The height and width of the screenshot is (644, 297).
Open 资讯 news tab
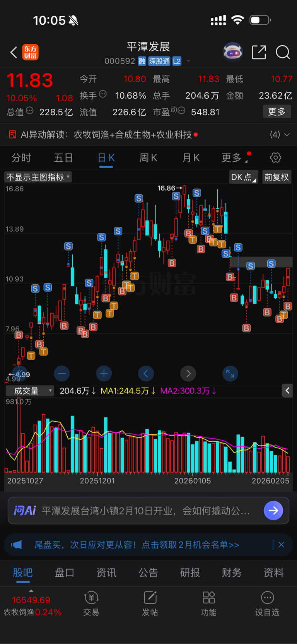[x=106, y=573]
